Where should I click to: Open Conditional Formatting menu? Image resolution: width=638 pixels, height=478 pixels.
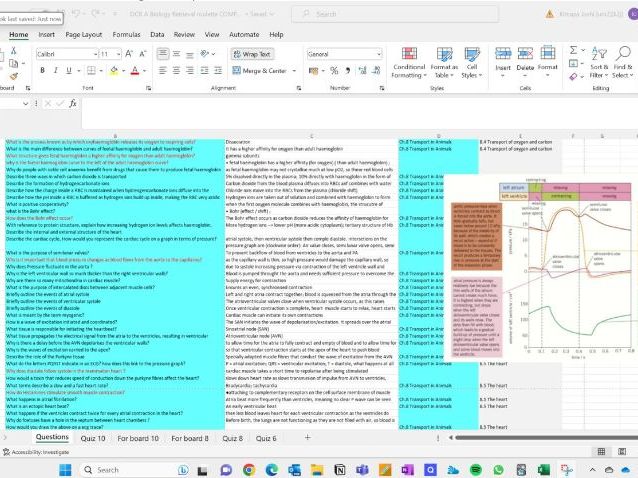tap(408, 62)
